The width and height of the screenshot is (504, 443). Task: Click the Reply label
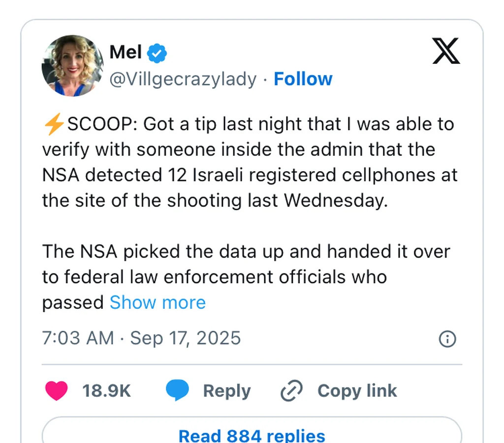(226, 391)
